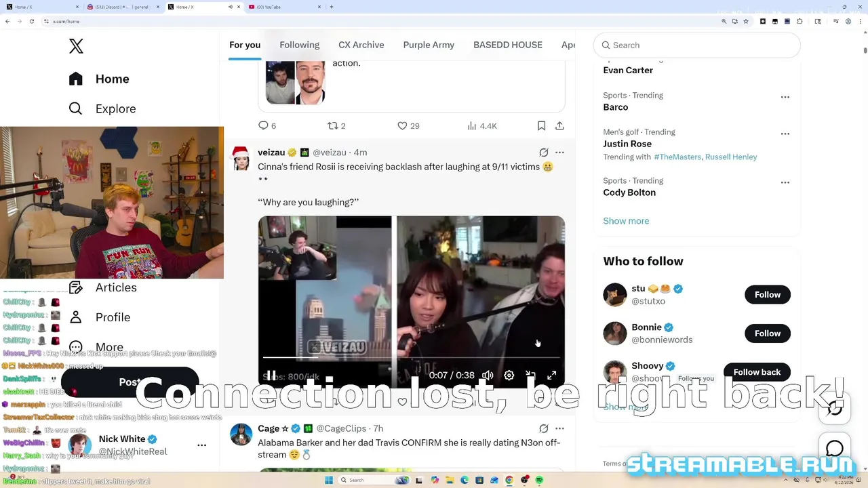Open the Evan Carter trending topic

pyautogui.click(x=628, y=70)
